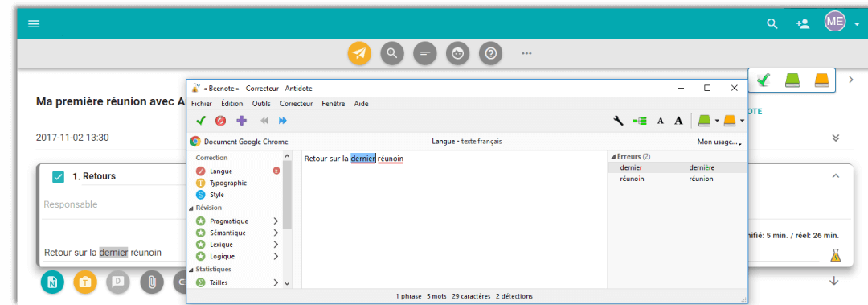Screen dimensions: 868x305
Task: Click the grey paperclip attachment round button
Action: point(152,282)
